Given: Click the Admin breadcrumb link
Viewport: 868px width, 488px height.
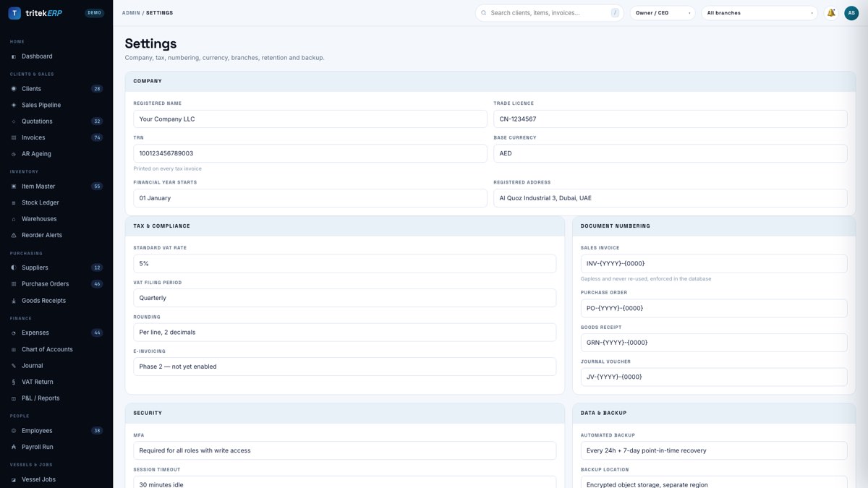Looking at the screenshot, I should coord(131,13).
